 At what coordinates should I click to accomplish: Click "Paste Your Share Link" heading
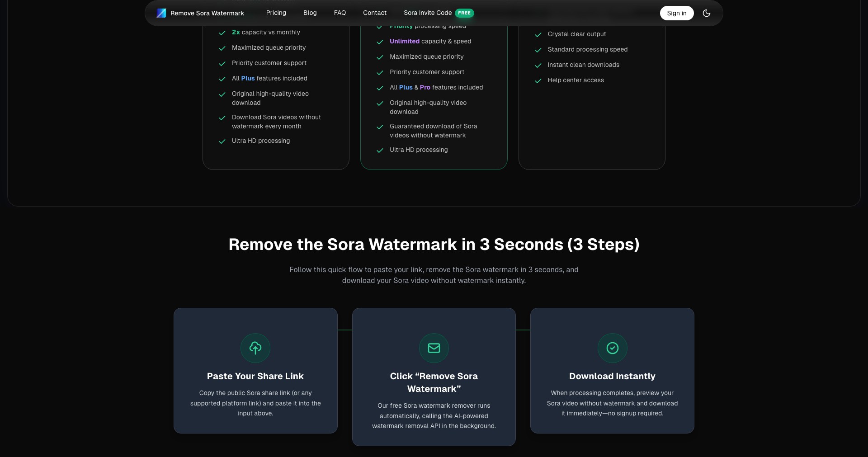tap(255, 376)
